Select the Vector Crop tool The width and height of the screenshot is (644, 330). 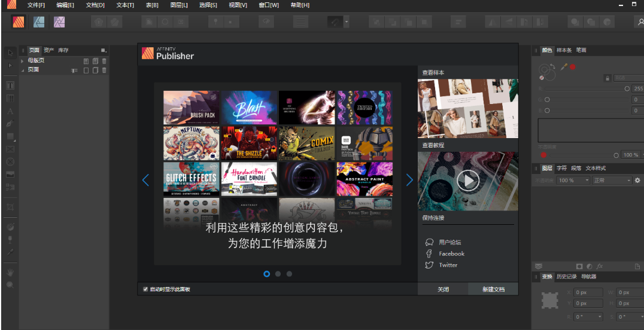10,207
